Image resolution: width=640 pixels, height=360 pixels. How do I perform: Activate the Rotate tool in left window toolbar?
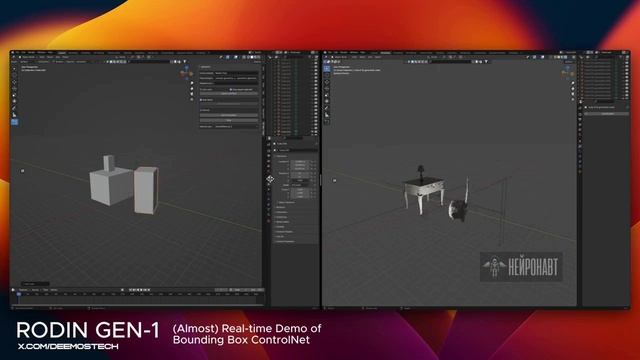tap(14, 89)
